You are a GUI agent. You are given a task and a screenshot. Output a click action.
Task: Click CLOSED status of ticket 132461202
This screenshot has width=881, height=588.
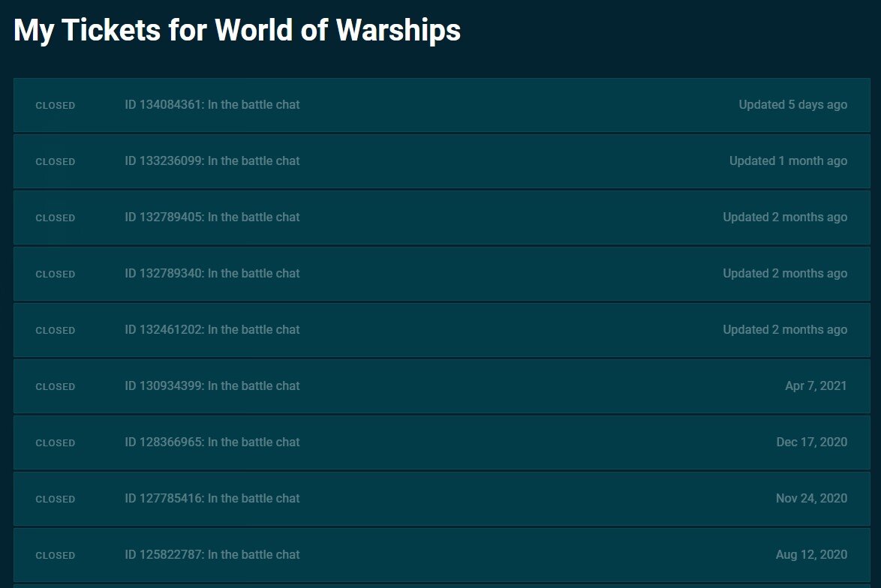pyautogui.click(x=56, y=331)
